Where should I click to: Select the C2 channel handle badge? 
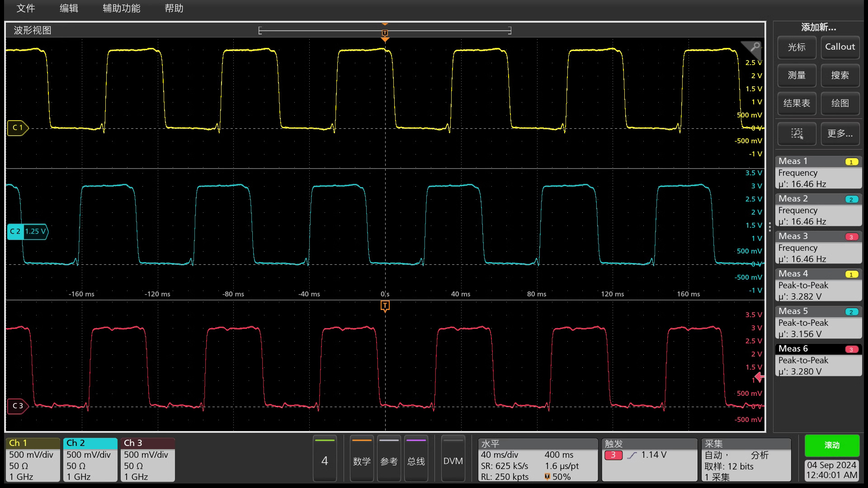pos(27,231)
